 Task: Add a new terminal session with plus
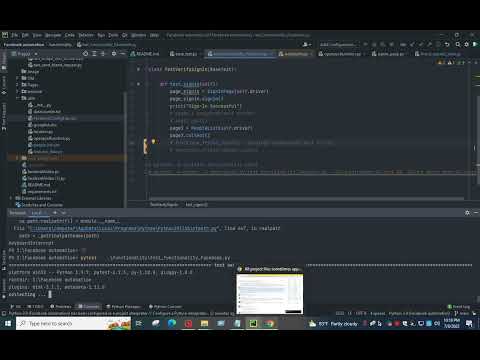(x=55, y=213)
